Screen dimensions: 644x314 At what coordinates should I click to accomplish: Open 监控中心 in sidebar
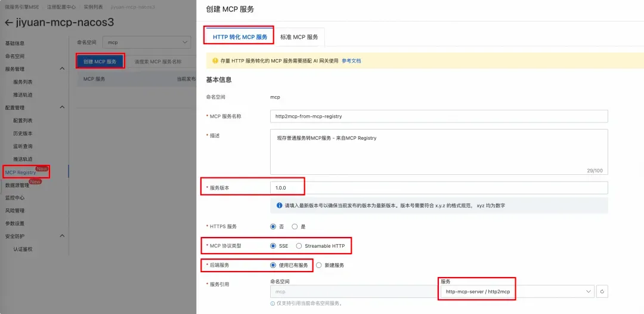point(15,198)
